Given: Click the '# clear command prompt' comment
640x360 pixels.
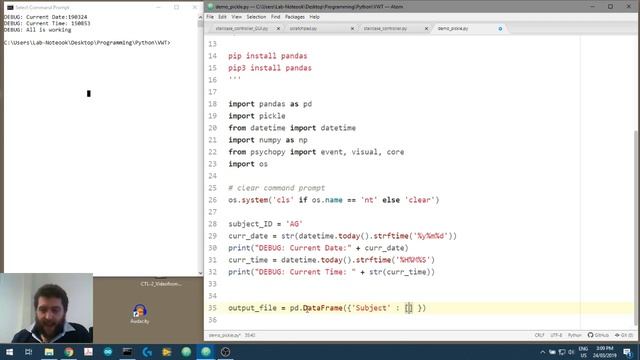Looking at the screenshot, I should (277, 188).
